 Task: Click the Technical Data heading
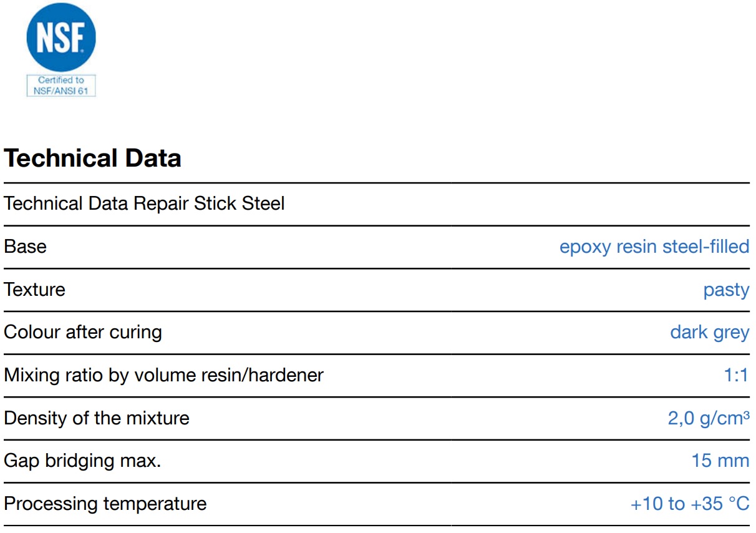(x=92, y=159)
